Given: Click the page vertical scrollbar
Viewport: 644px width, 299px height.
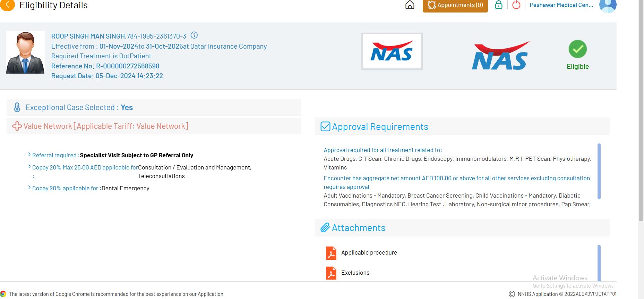Looking at the screenshot, I should click(x=641, y=110).
